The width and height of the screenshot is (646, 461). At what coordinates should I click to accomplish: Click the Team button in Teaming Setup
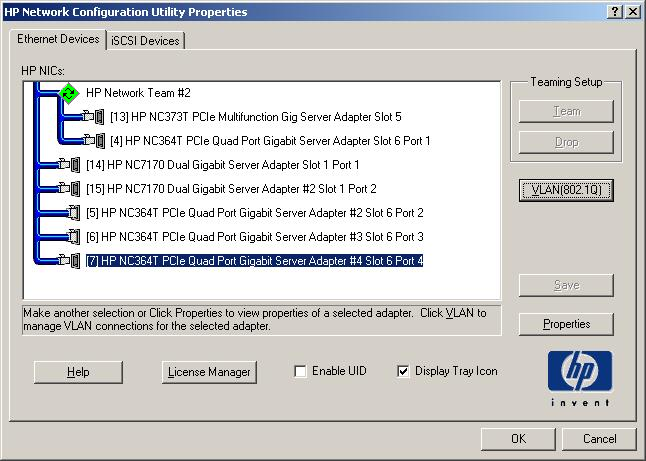(x=566, y=111)
